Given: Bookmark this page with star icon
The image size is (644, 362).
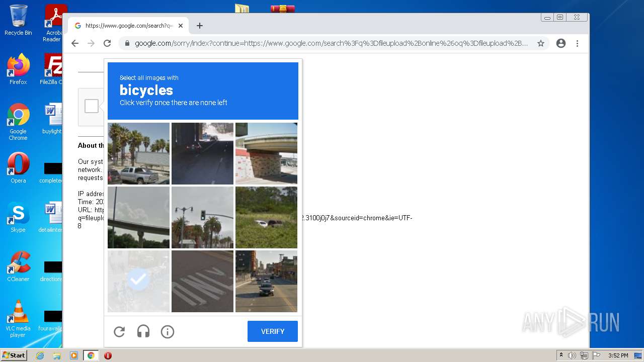Looking at the screenshot, I should 541,43.
